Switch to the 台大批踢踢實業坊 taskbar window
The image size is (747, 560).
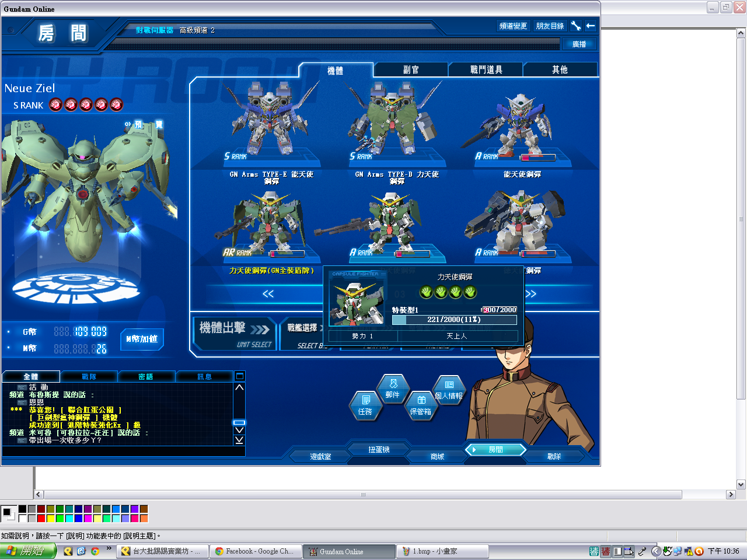(163, 551)
